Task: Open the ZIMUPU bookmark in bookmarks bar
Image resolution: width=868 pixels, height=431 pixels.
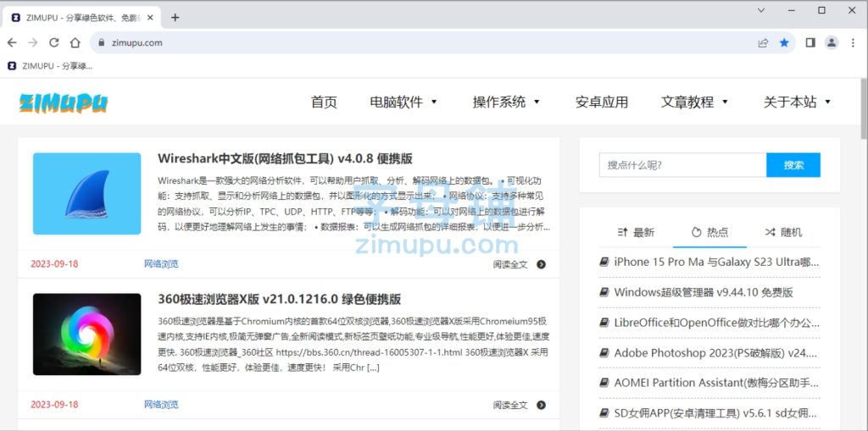Action: (x=50, y=66)
